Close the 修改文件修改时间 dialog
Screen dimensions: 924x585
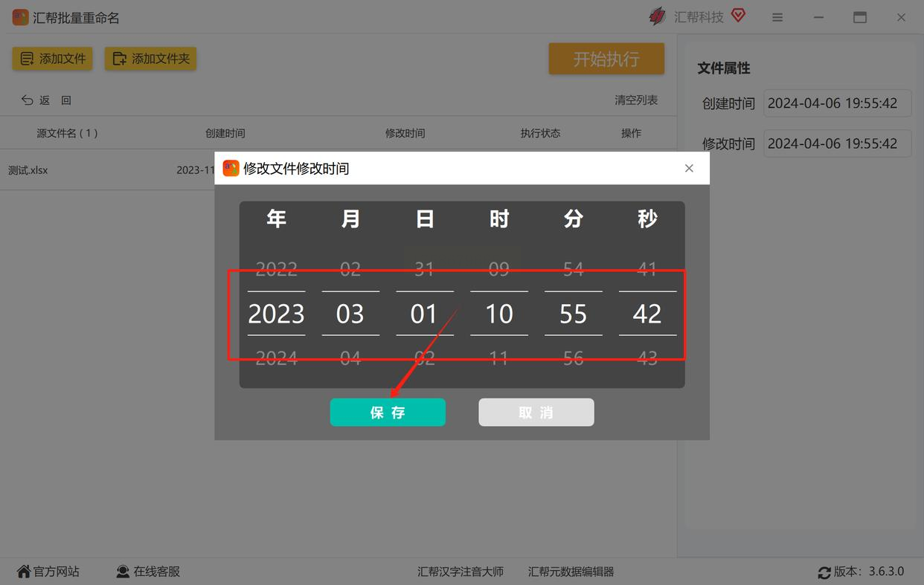coord(689,169)
